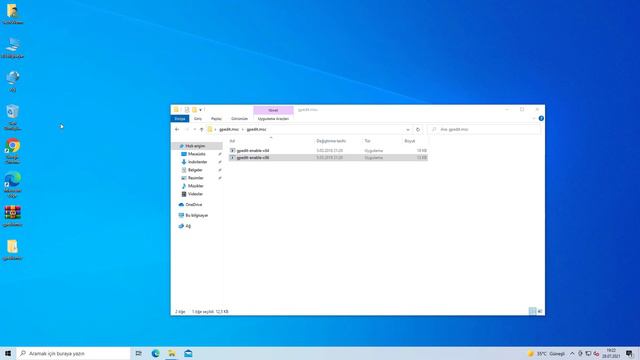
Task: Click the taskbar search box
Action: 73,353
